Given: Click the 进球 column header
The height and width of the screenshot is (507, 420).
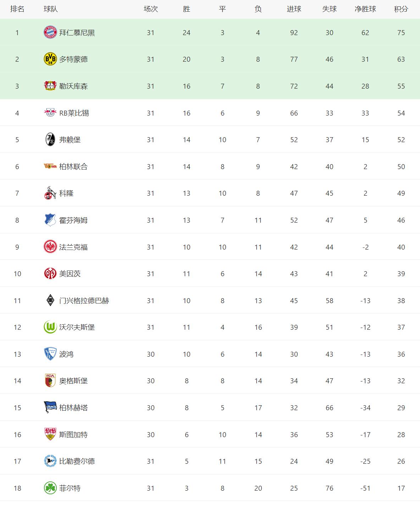Looking at the screenshot, I should click(x=294, y=9).
